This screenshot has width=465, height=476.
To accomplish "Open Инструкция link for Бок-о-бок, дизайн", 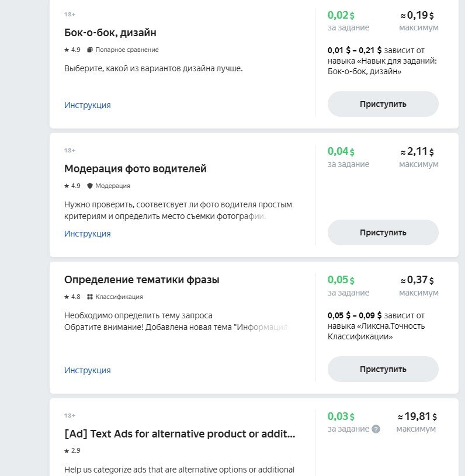I will [x=87, y=105].
